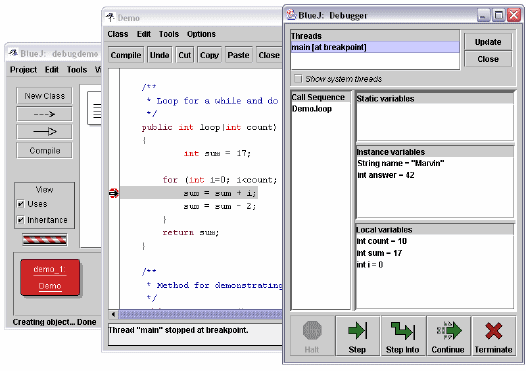526x371 pixels.
Task: Click the Close button in Debugger window
Action: (488, 59)
